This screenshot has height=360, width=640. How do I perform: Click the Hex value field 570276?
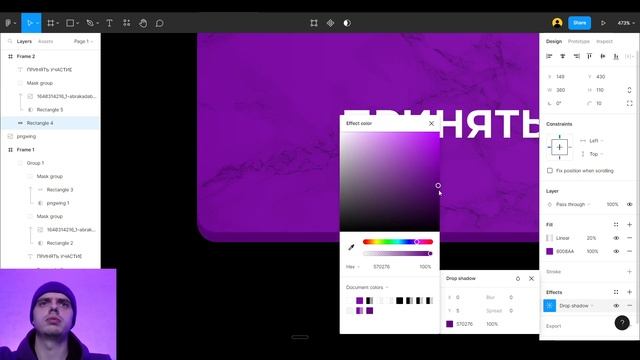[382, 267]
